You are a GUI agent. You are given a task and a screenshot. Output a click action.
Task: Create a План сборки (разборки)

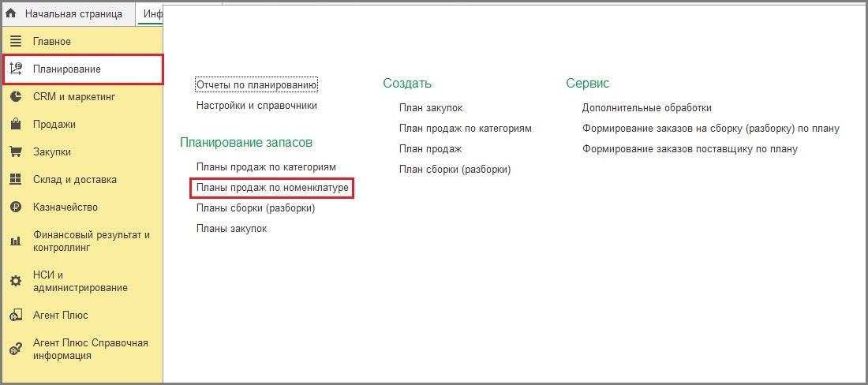(455, 170)
